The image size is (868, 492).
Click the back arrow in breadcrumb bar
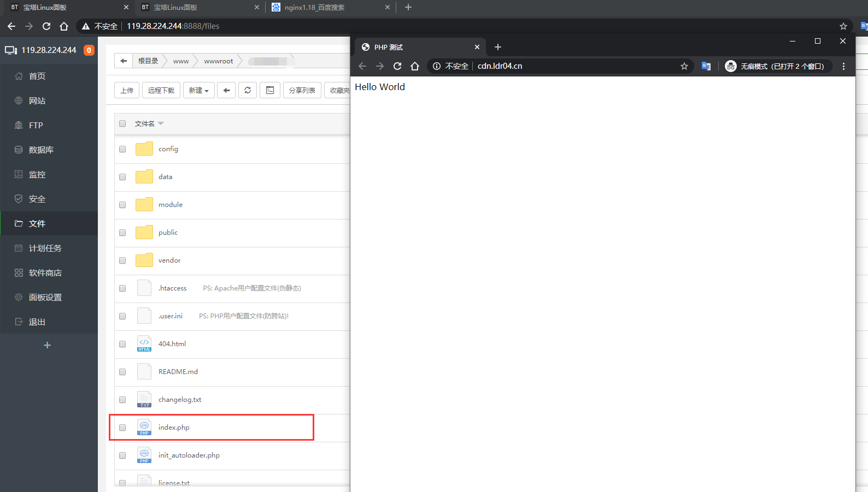click(x=124, y=61)
